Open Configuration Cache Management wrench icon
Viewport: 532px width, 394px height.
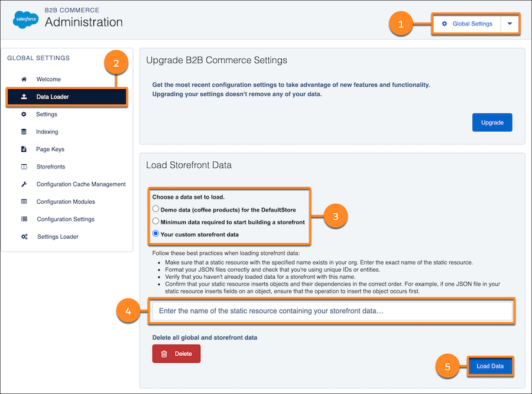[x=22, y=184]
